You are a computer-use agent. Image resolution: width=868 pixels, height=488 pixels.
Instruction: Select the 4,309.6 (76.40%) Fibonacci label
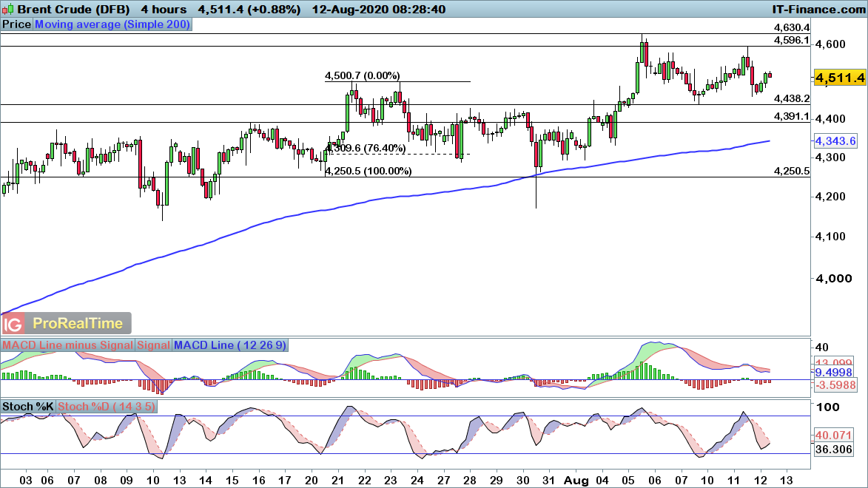(366, 148)
